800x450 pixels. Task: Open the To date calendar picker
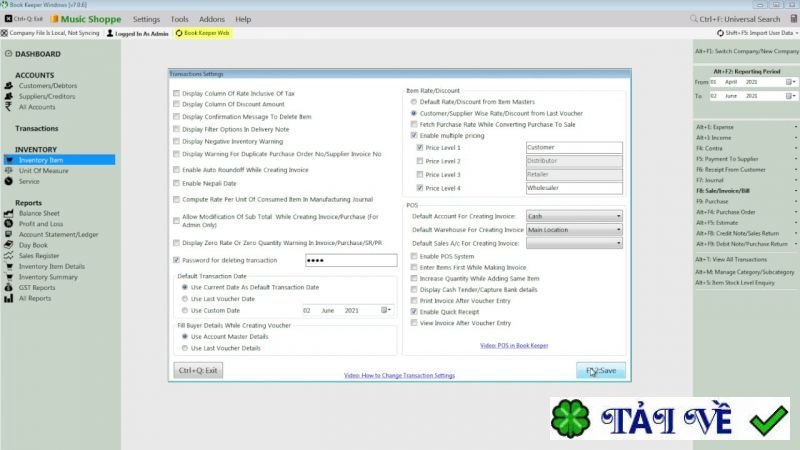pyautogui.click(x=791, y=96)
